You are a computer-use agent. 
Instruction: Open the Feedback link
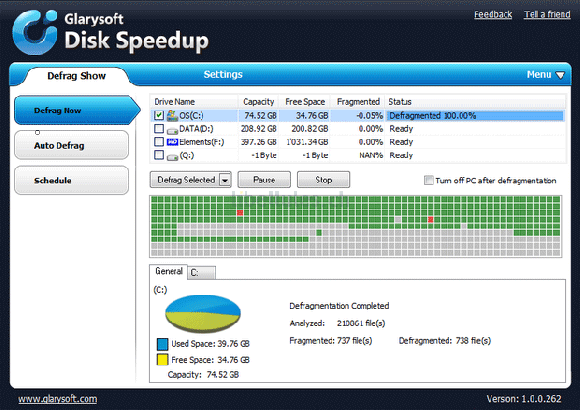click(x=493, y=14)
